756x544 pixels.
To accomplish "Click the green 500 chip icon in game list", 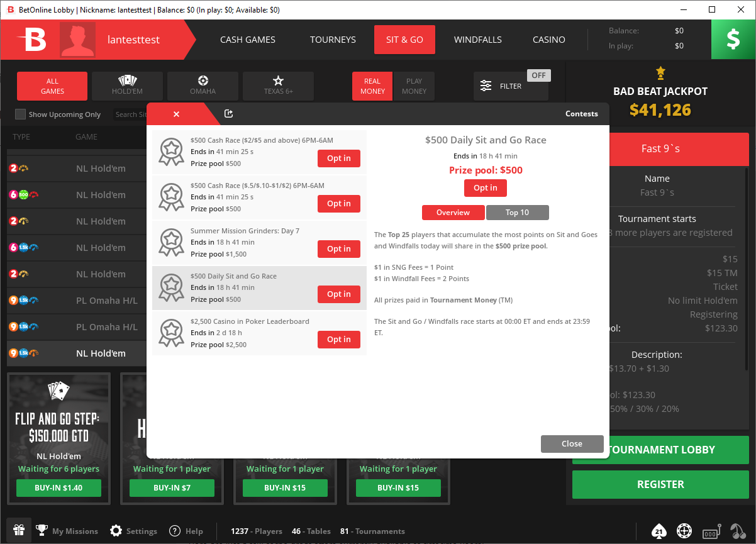I will pos(23,195).
